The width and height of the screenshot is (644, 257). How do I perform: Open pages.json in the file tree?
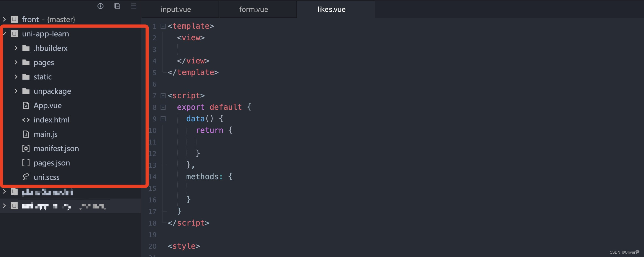[52, 163]
